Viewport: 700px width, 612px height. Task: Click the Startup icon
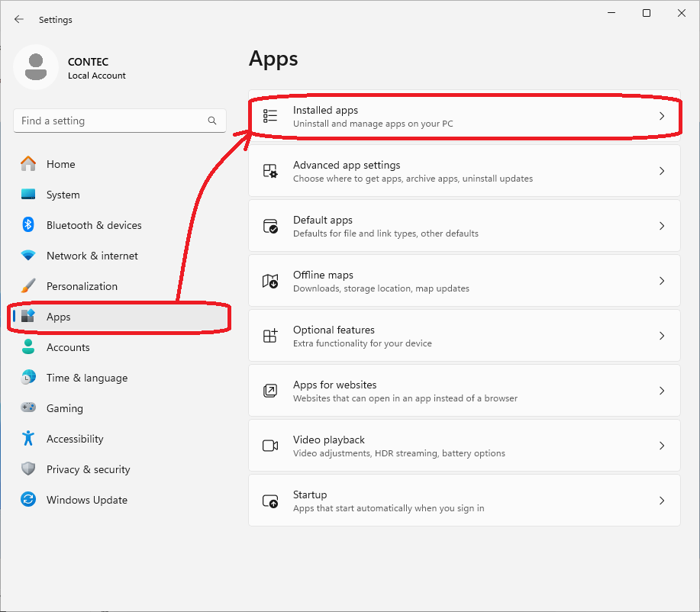pos(270,501)
